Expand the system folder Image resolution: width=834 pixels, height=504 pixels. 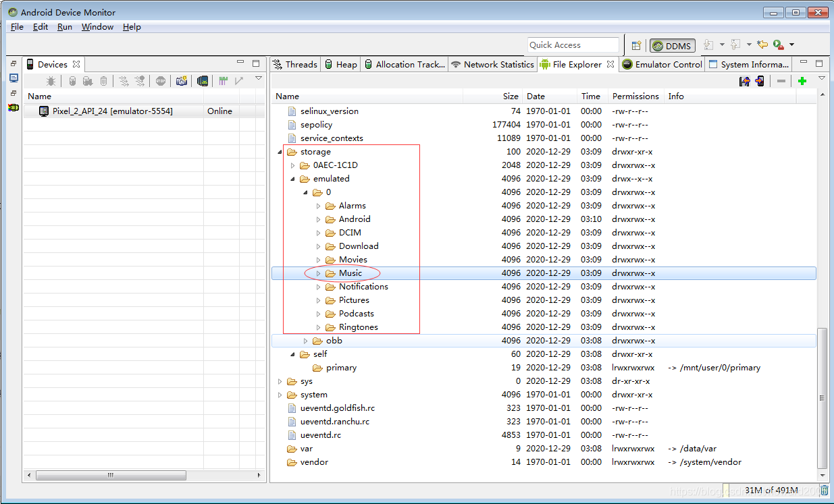coord(280,395)
